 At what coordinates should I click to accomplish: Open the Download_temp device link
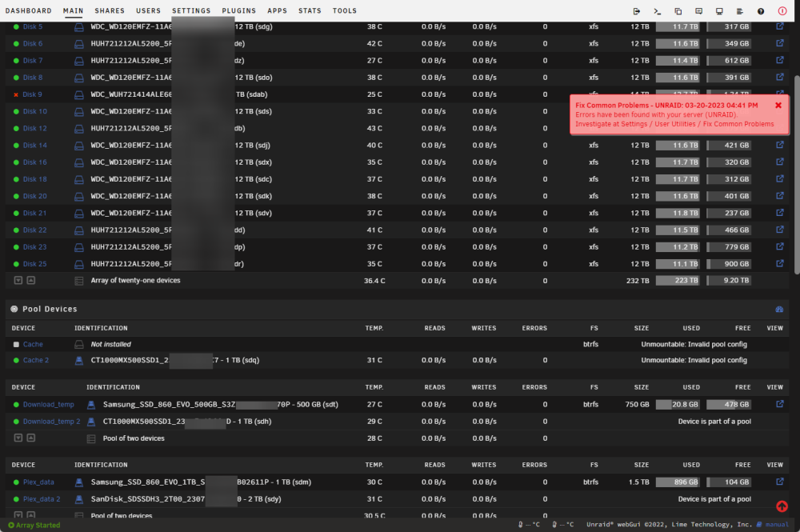(49, 405)
